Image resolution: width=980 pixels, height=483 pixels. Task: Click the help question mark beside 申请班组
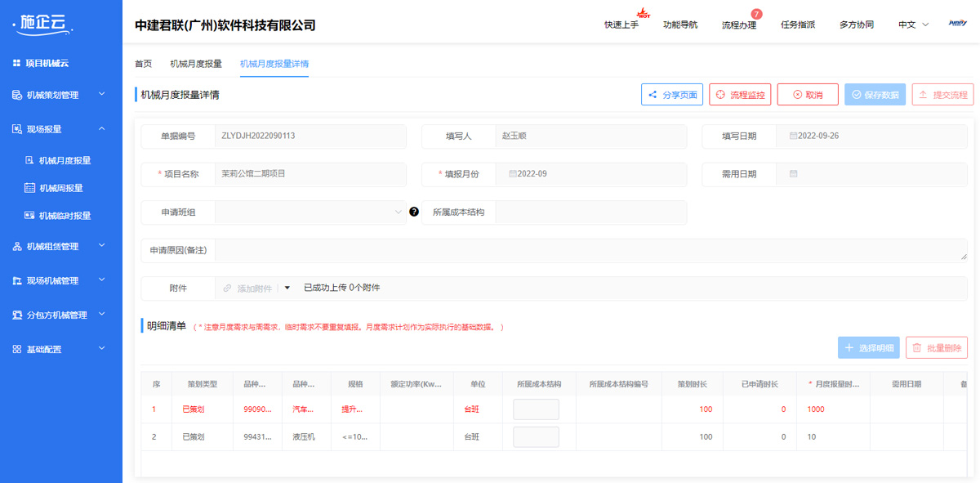(x=414, y=212)
